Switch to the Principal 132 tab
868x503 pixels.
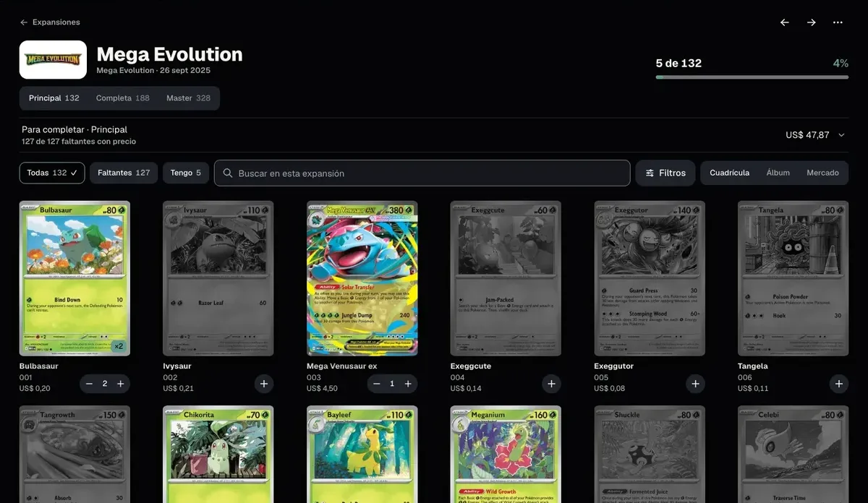pyautogui.click(x=54, y=98)
